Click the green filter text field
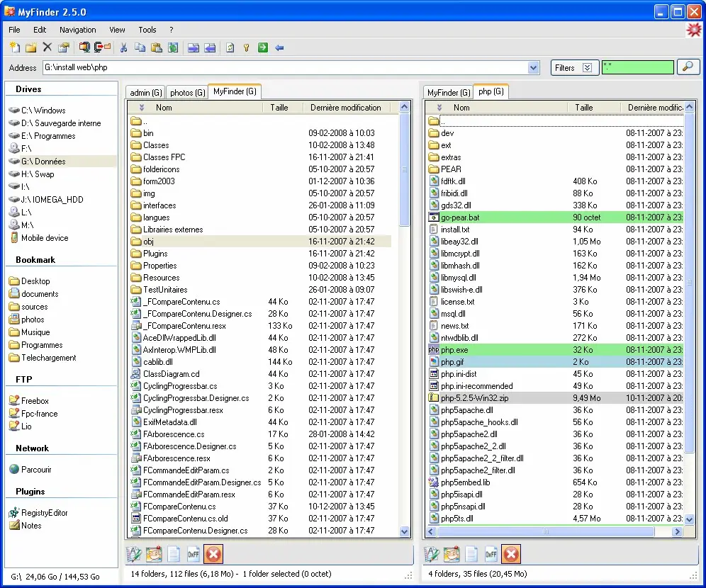 pyautogui.click(x=637, y=67)
